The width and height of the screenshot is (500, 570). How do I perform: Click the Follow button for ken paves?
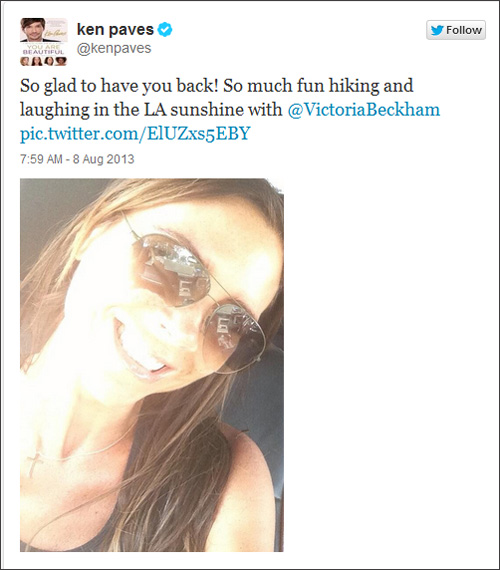point(456,30)
